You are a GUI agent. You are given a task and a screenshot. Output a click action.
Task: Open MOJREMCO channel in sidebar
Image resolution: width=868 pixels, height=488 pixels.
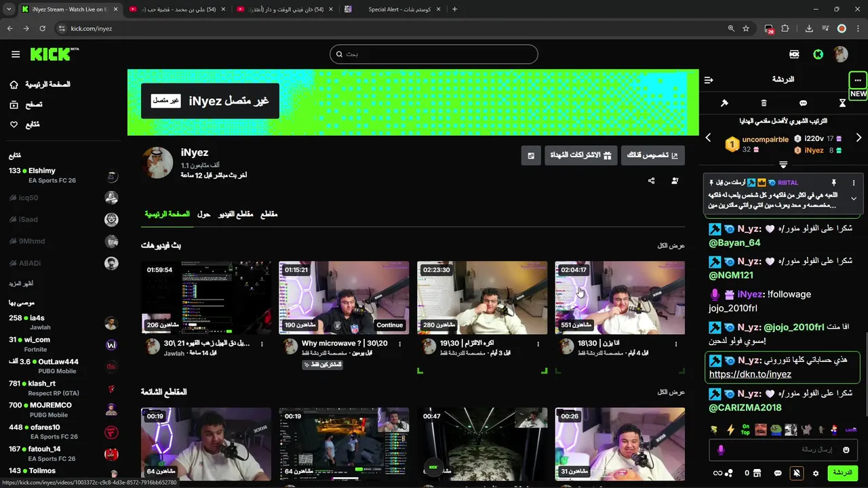pos(63,409)
